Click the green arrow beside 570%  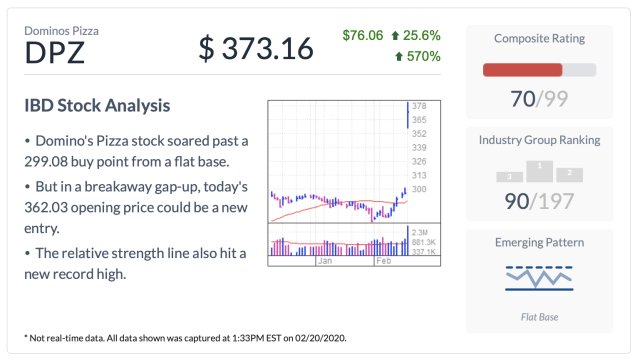click(399, 56)
